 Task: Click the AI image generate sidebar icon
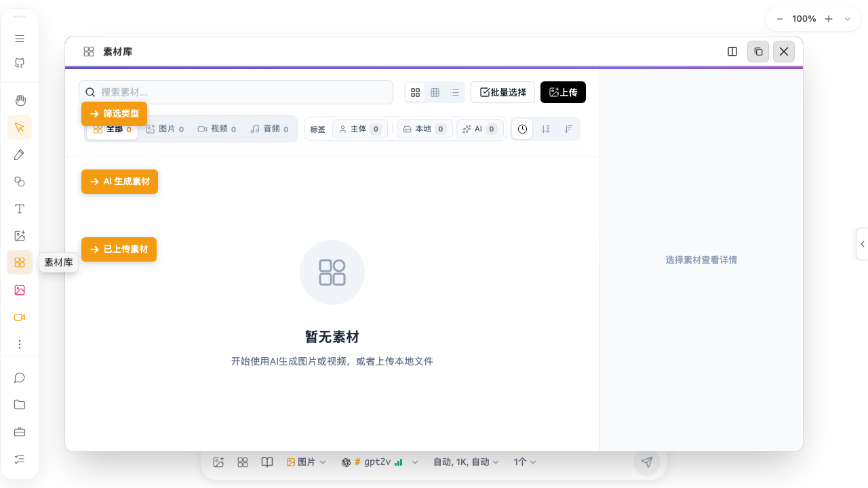tap(20, 236)
